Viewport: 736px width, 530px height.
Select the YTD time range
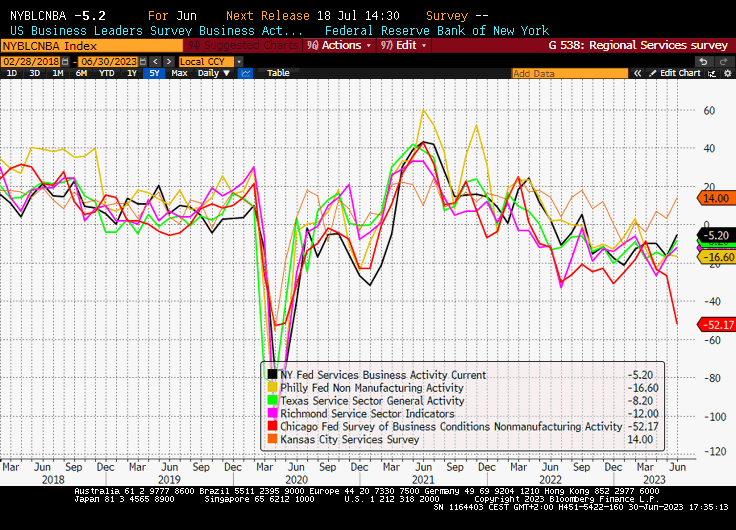click(x=107, y=73)
